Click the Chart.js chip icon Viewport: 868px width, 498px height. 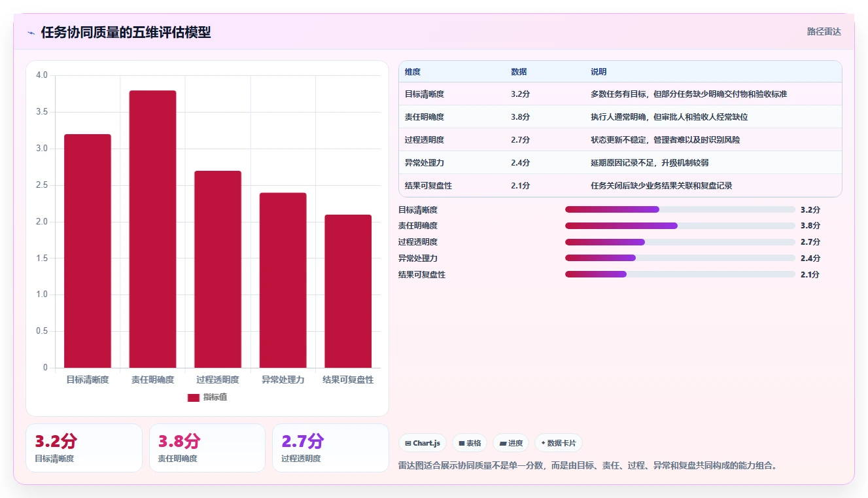coord(408,443)
